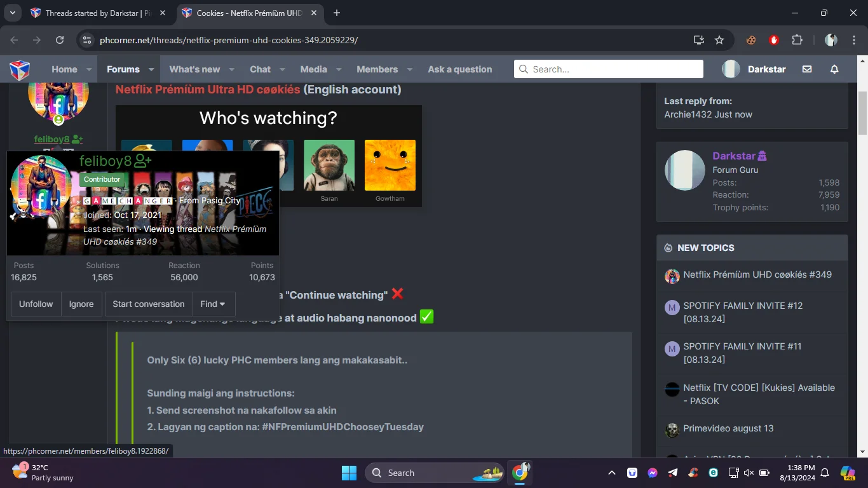Click the Windows taskbar Search box
Image resolution: width=868 pixels, height=488 pixels.
(434, 473)
